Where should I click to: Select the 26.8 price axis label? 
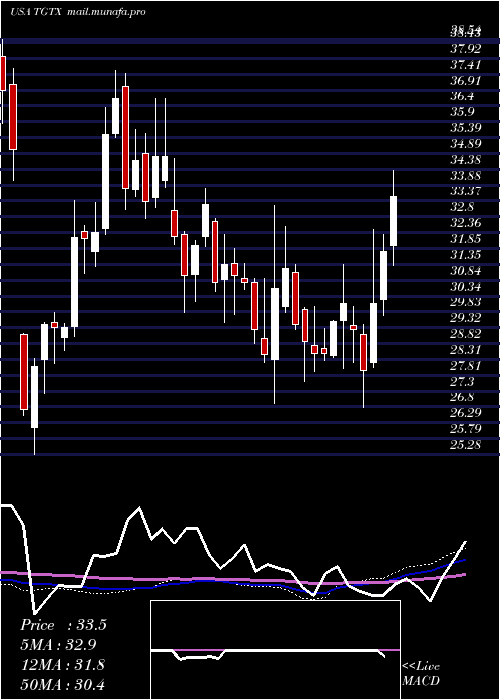[463, 397]
